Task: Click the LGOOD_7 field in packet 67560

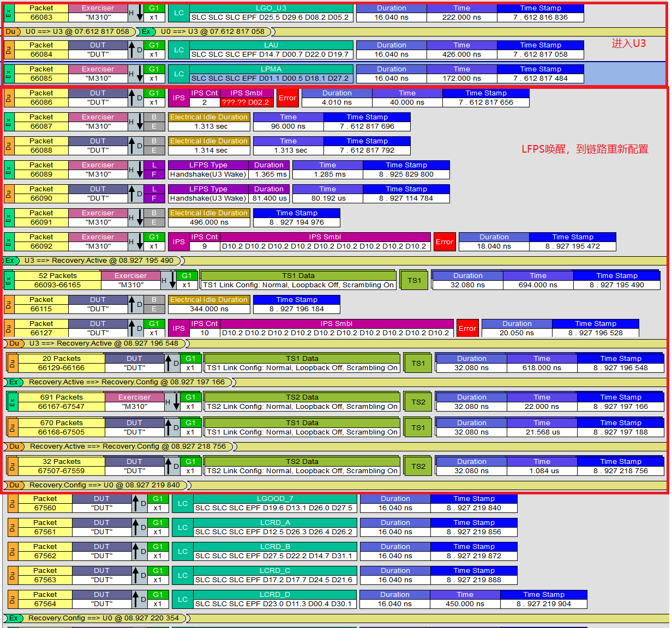Action: 275,504
